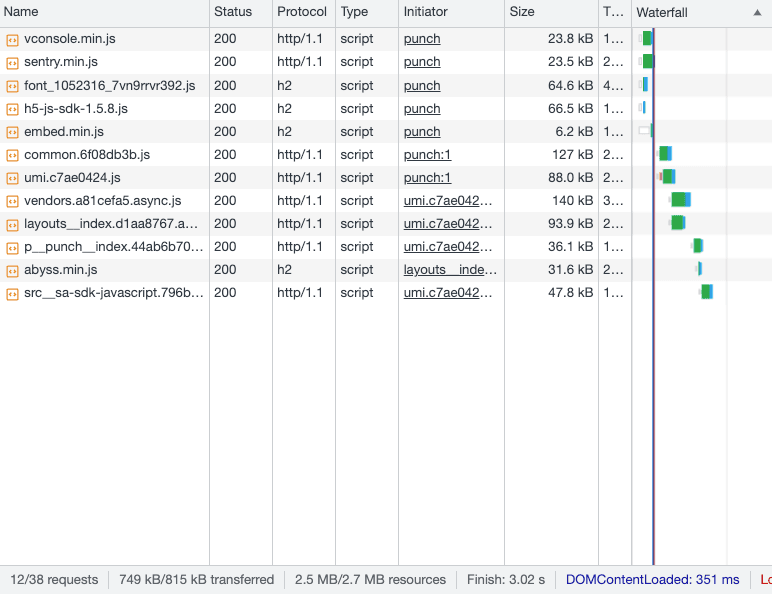The width and height of the screenshot is (772, 594).
Task: Open umi.c7ae042 initiator link for p__punch__index row
Action: [x=448, y=247]
